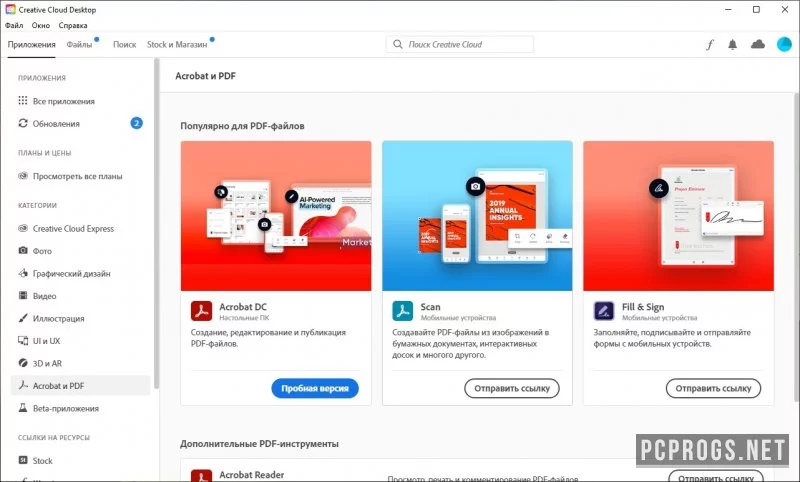Open the Файл menu
Image resolution: width=800 pixels, height=482 pixels.
coord(14,25)
